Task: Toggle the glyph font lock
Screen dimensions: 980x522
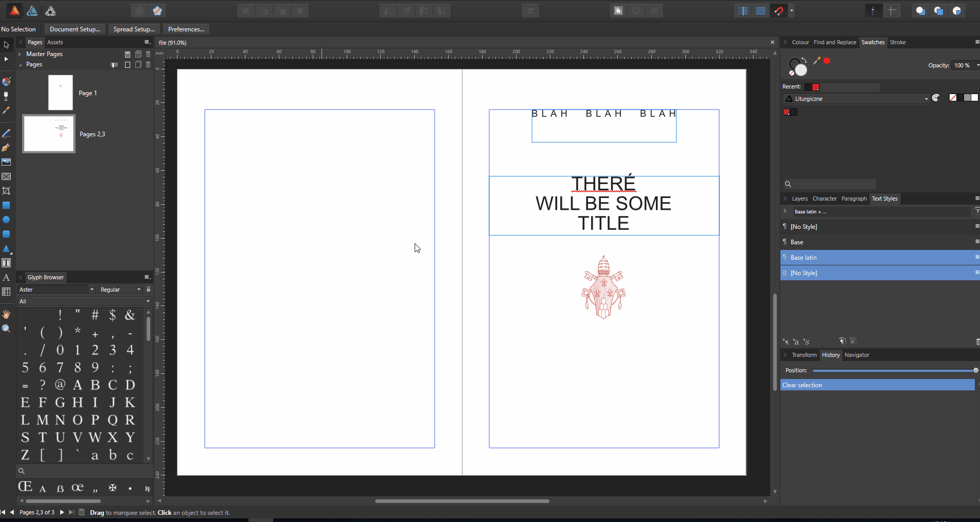Action: tap(148, 290)
